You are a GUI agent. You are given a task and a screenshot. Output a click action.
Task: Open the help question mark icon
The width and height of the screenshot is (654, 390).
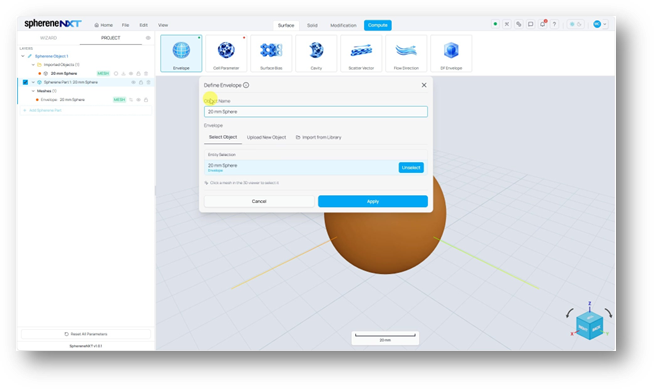[x=554, y=24]
